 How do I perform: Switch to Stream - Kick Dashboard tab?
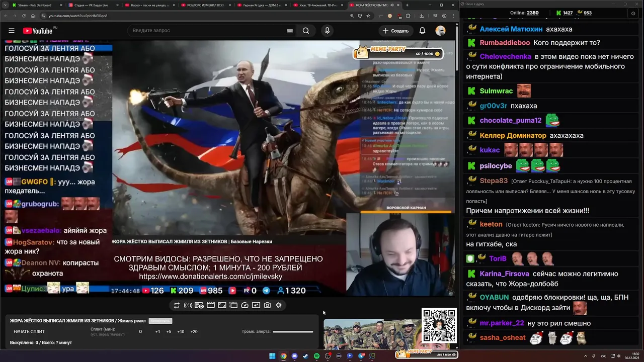pos(36,5)
